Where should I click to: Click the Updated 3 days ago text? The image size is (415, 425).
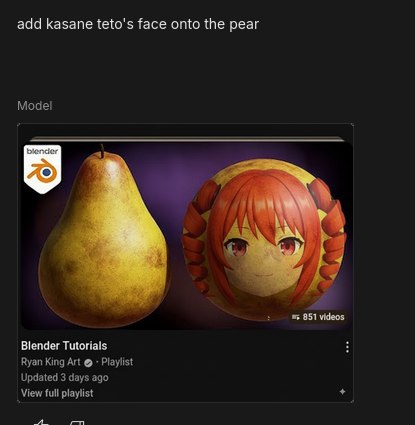64,377
